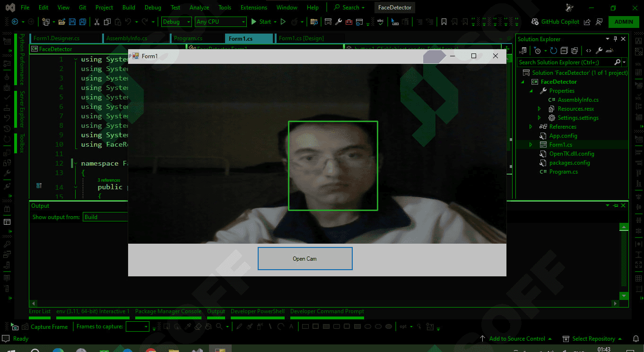Open the Analyze menu
This screenshot has height=352, width=644.
(199, 8)
